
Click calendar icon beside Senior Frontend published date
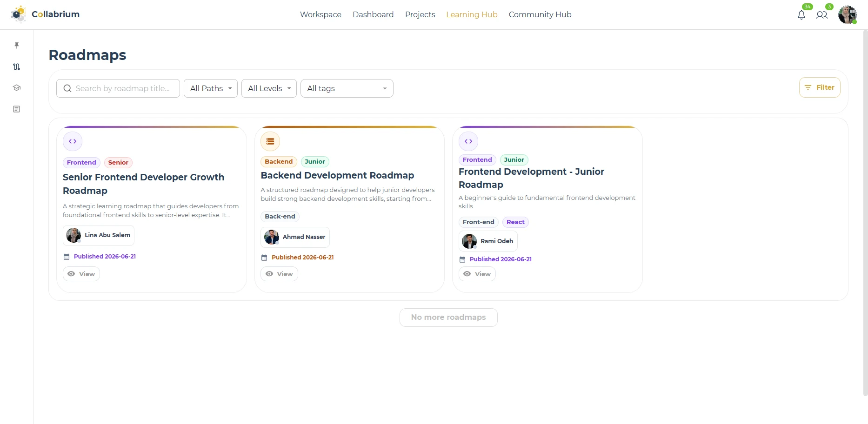pos(67,257)
